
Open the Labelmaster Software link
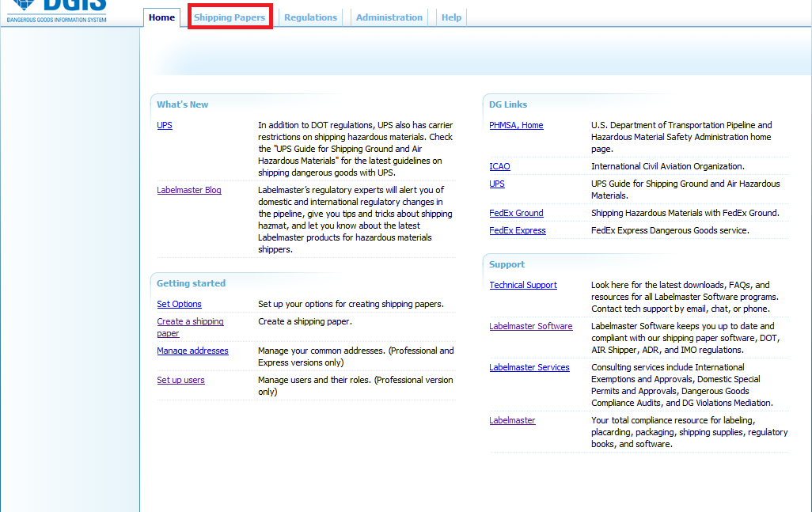coord(530,326)
